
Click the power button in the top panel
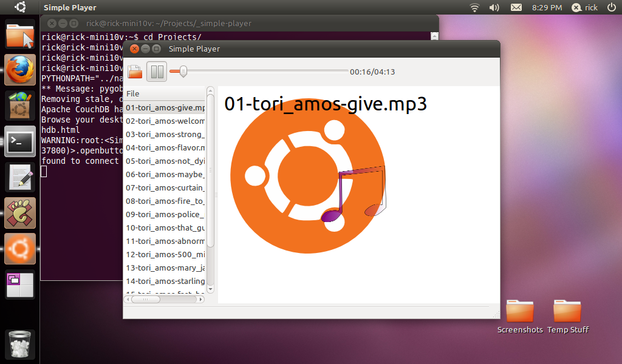[613, 7]
